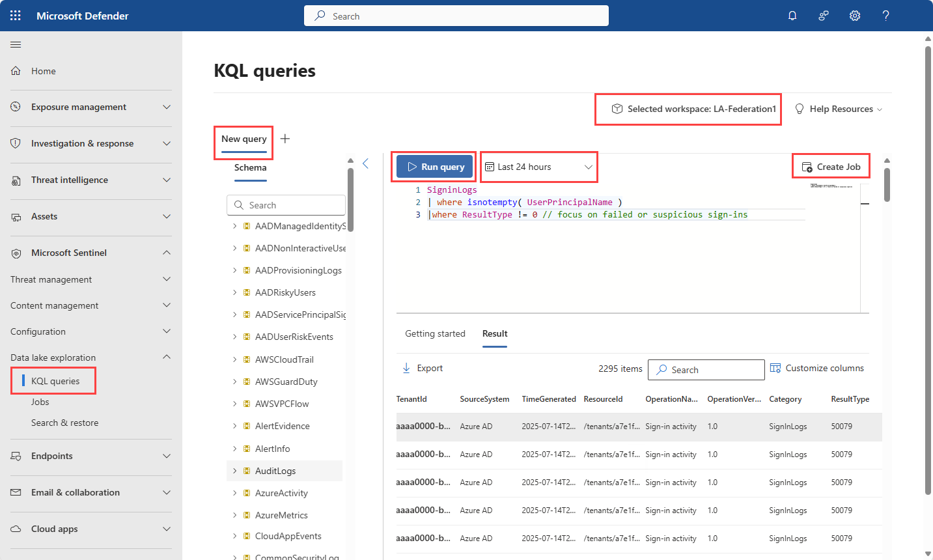Screen dimensions: 933x560
Task: Click the Assets devices icon
Action: [16, 217]
